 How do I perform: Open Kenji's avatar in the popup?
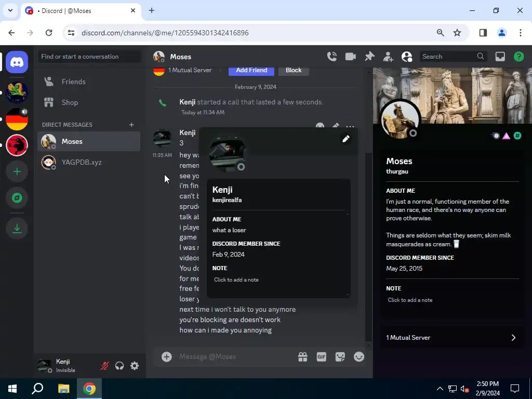click(x=228, y=153)
